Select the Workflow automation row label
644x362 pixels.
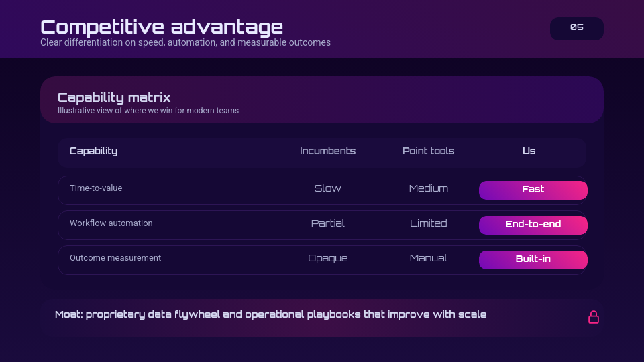(x=111, y=223)
